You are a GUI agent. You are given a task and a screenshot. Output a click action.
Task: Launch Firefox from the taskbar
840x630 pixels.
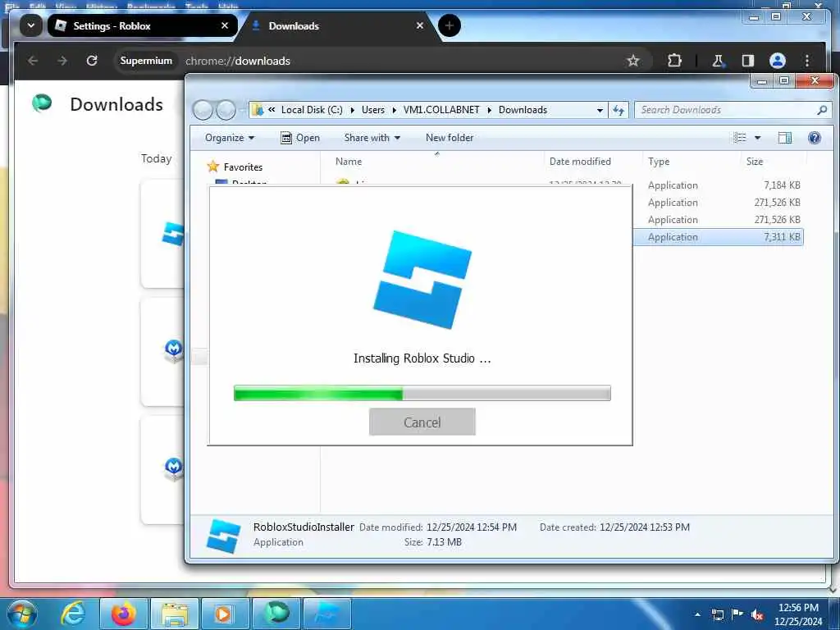(x=123, y=614)
